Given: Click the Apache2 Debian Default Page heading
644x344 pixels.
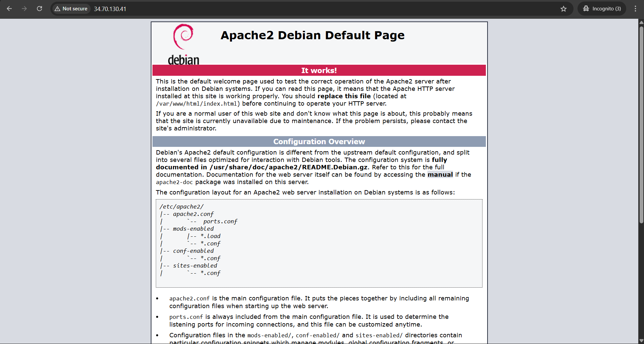Looking at the screenshot, I should pyautogui.click(x=312, y=35).
